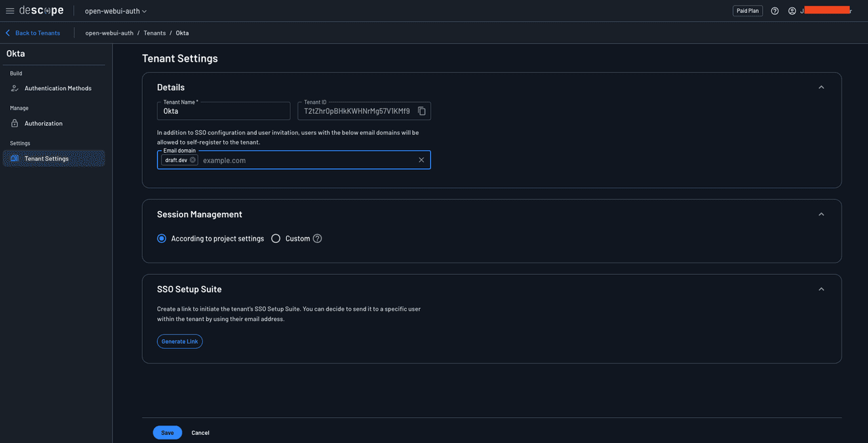Open the help icon in top bar

pyautogui.click(x=774, y=11)
